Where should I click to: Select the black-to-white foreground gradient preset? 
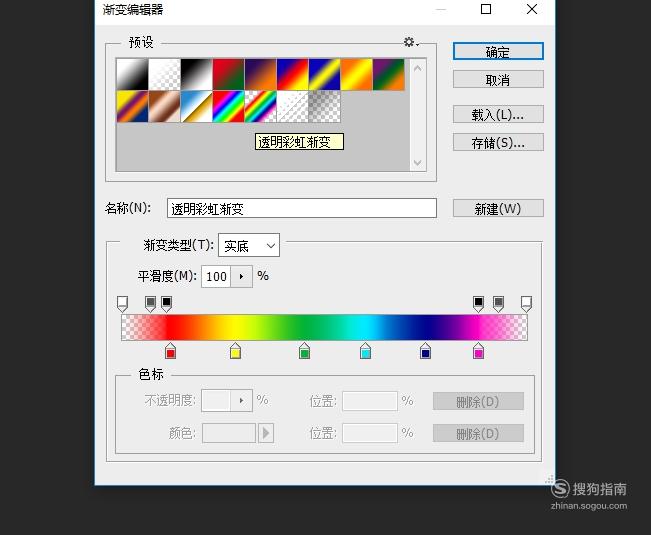(x=132, y=74)
